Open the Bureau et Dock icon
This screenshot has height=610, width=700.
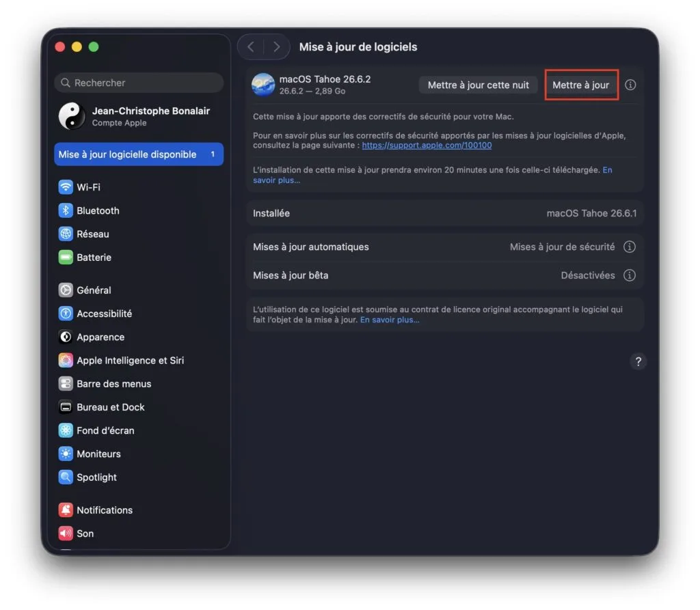pyautogui.click(x=66, y=407)
